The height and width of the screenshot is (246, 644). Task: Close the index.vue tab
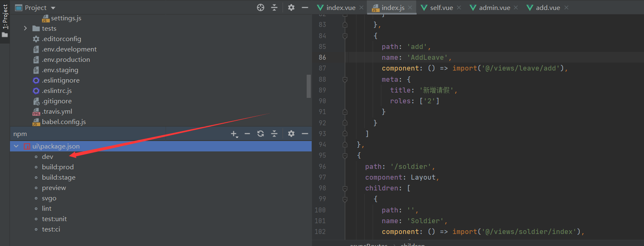361,7
